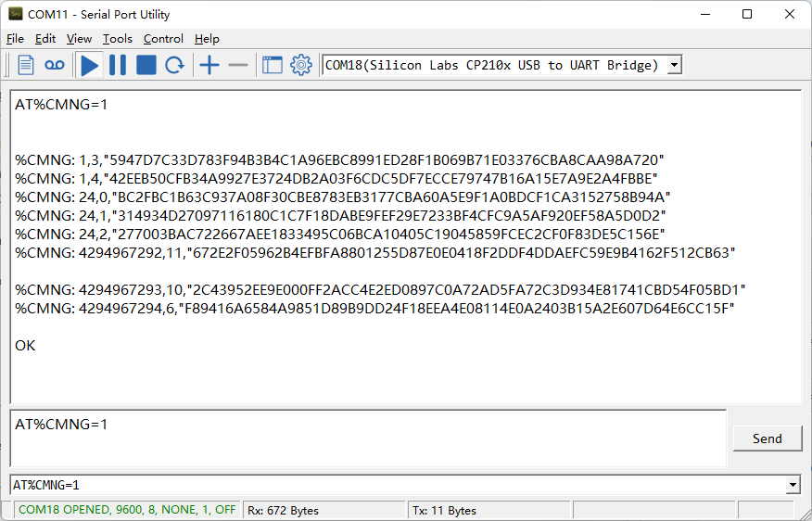Image resolution: width=812 pixels, height=521 pixels.
Task: Click the restart/refresh port icon
Action: tap(175, 65)
